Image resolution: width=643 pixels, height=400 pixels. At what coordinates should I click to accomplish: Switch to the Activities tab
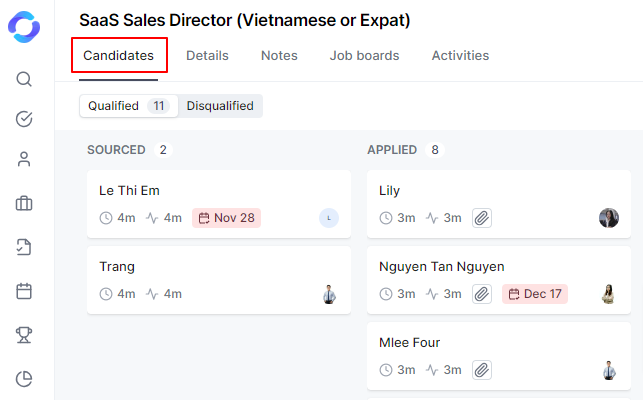coord(460,56)
